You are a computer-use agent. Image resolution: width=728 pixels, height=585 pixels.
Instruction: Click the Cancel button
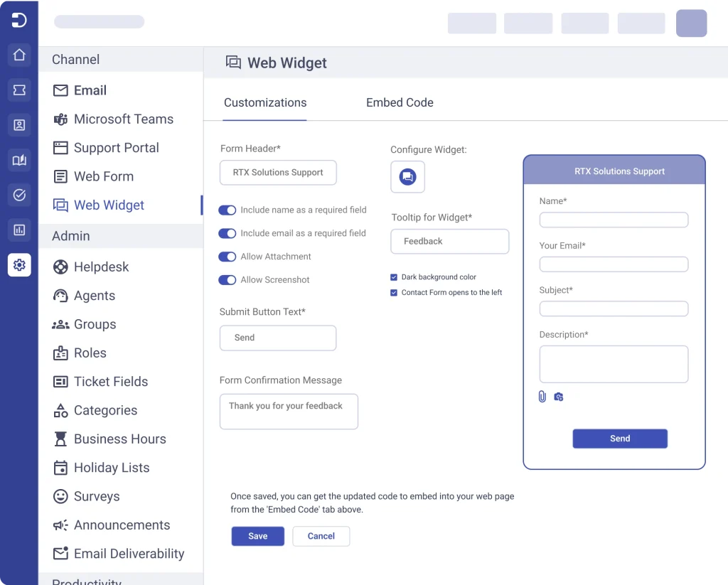click(x=321, y=536)
